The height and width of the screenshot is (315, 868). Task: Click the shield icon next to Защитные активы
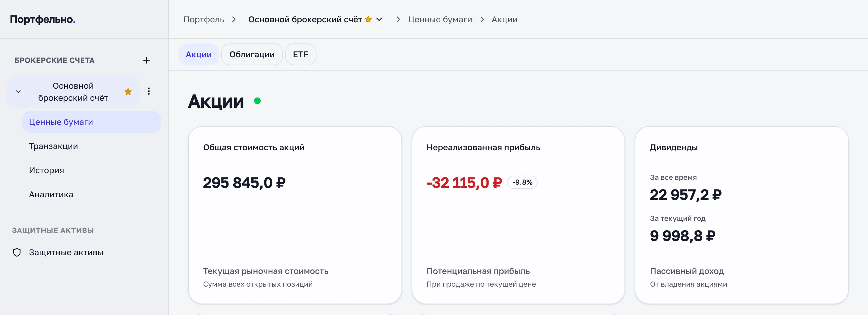[x=17, y=252]
